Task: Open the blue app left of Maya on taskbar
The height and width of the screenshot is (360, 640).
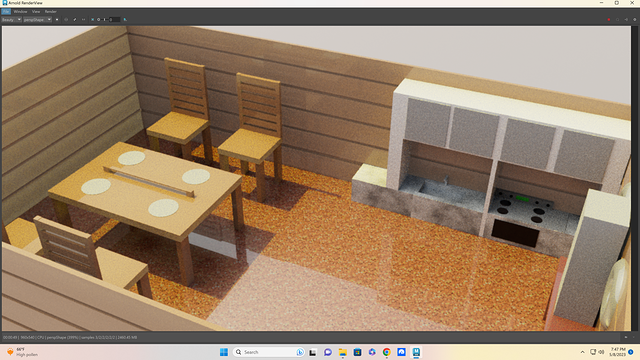Action: [x=401, y=352]
